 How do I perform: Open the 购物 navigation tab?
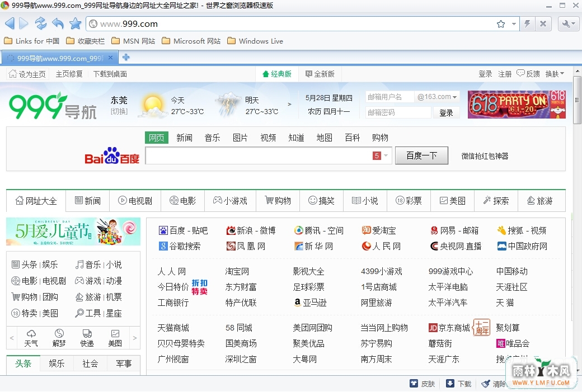point(278,201)
